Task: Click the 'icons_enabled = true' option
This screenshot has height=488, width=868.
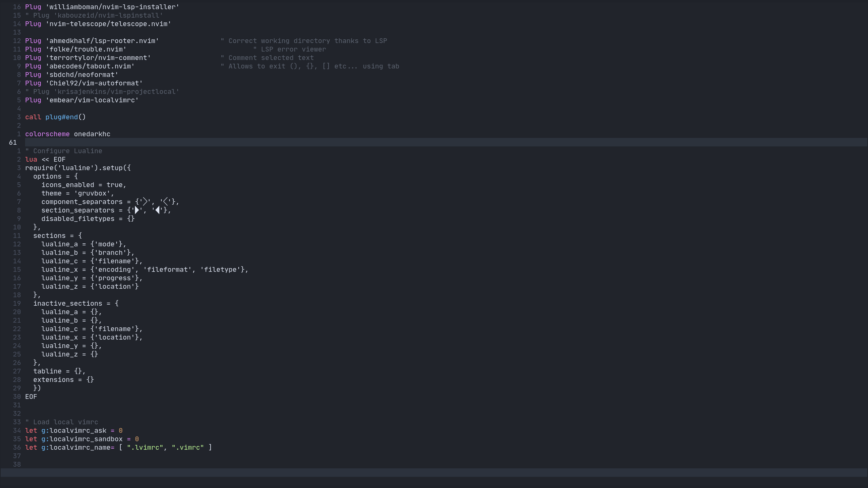Action: pyautogui.click(x=83, y=185)
